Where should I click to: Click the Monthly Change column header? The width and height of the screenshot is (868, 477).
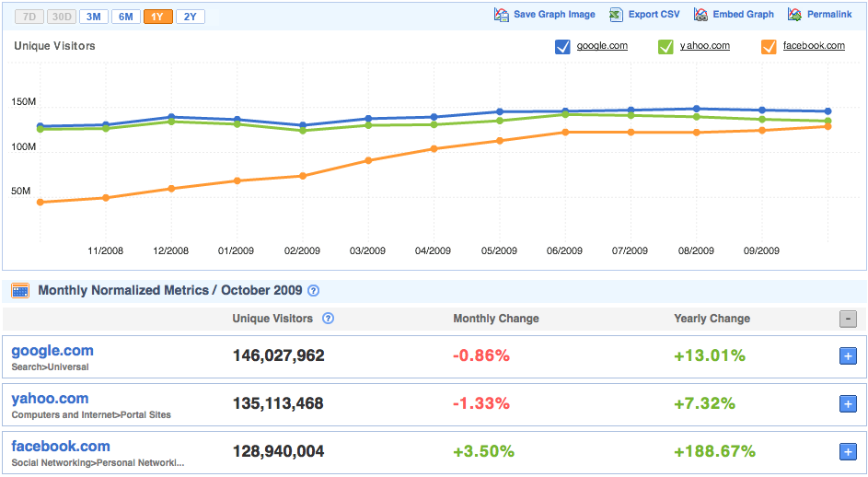tap(496, 319)
